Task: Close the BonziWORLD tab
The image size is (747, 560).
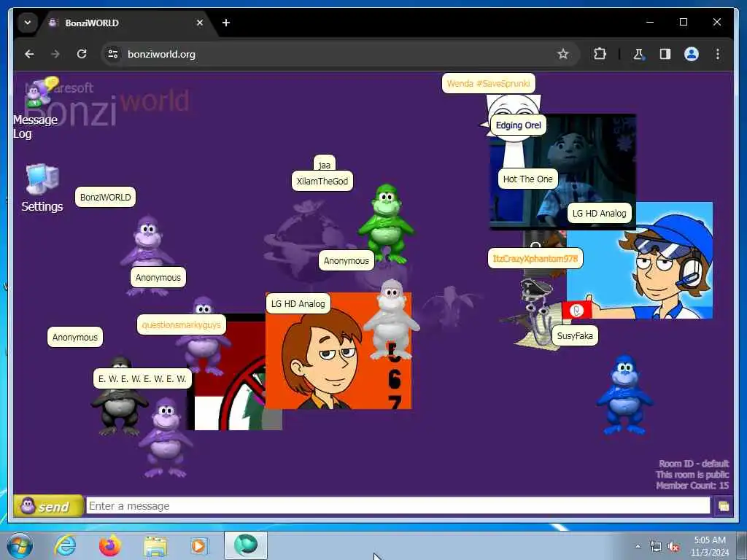Action: coord(200,23)
